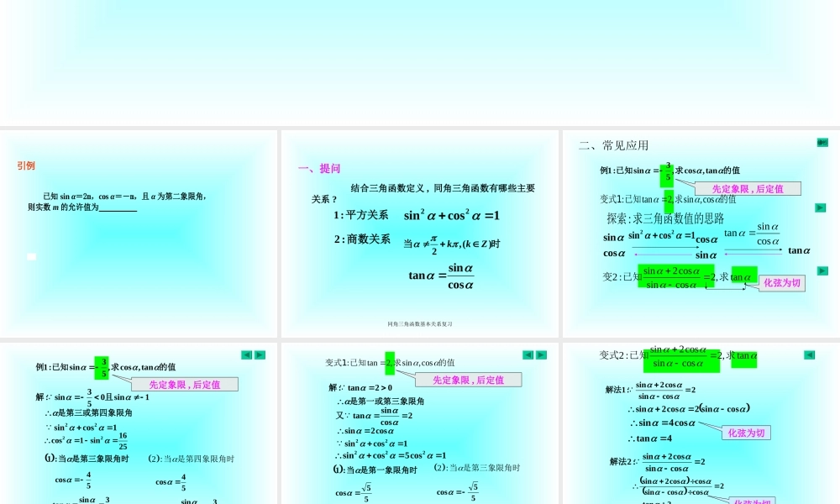Image resolution: width=840 pixels, height=504 pixels.
Task: Click the 先定象限,后定值 callout on 例1 solution slide
Action: (185, 385)
